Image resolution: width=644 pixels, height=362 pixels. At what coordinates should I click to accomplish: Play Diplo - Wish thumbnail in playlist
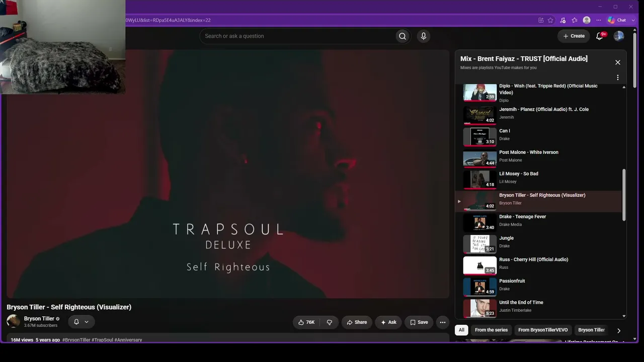479,93
